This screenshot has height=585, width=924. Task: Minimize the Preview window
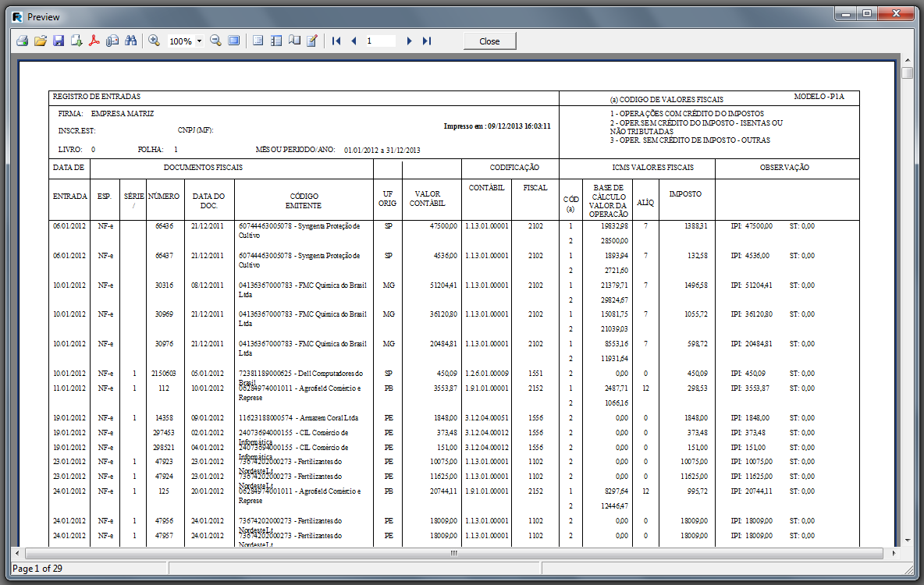[x=846, y=13]
